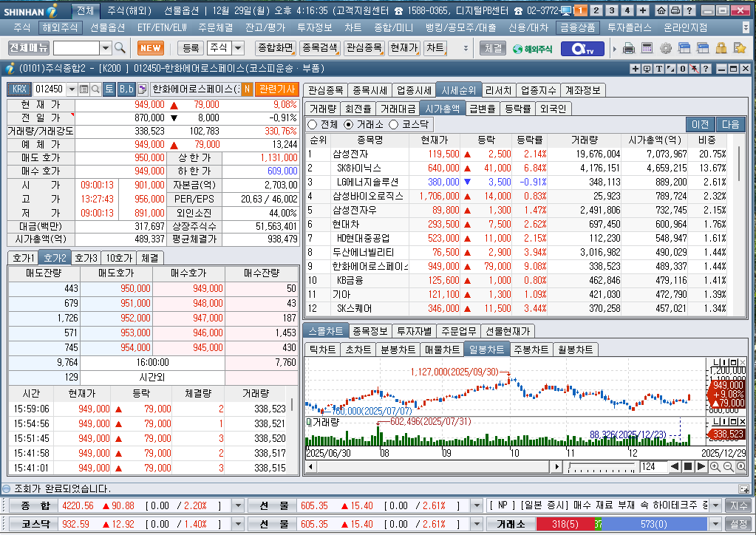Open the 거래소 advance/decline bar dropdown

715,524
